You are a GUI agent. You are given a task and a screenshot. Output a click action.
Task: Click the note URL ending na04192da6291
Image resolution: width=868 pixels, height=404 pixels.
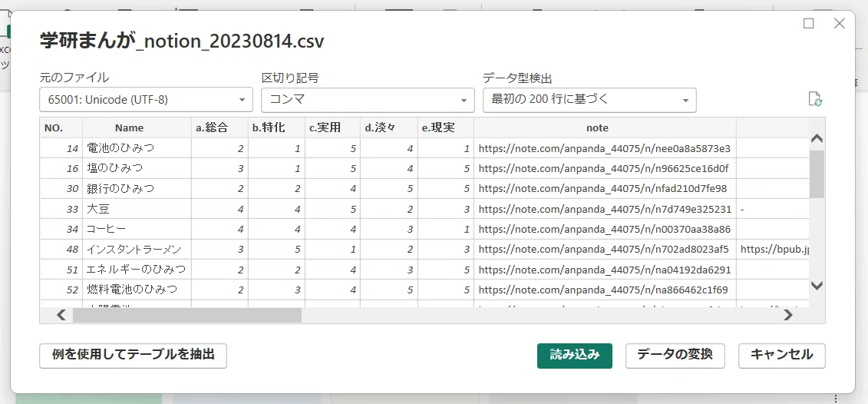[x=605, y=270]
